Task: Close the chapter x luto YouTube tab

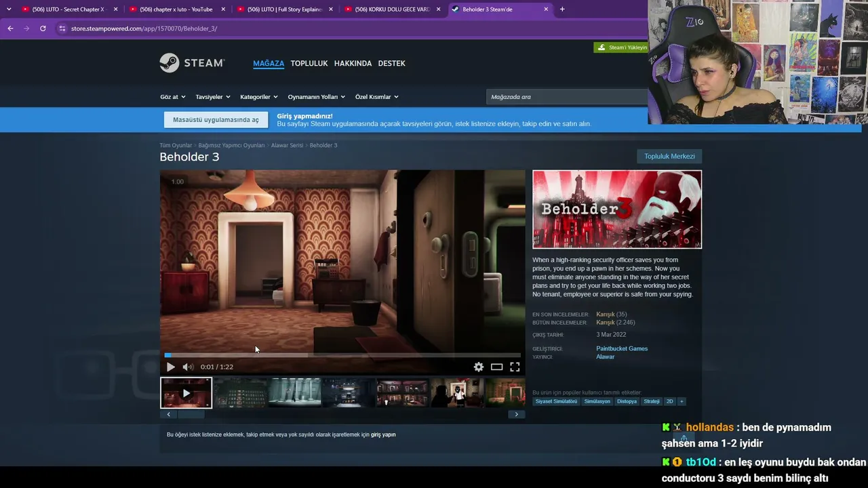Action: pos(224,9)
